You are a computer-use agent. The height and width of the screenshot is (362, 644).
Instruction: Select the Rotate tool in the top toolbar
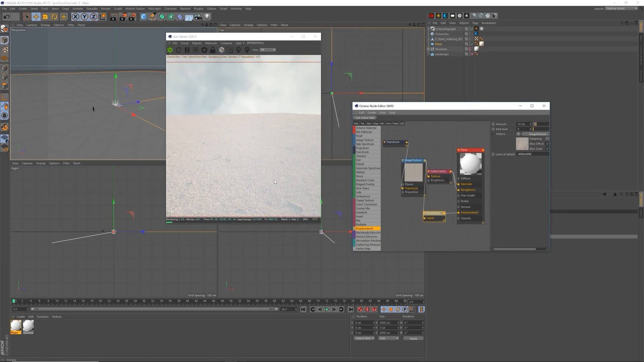coord(54,17)
